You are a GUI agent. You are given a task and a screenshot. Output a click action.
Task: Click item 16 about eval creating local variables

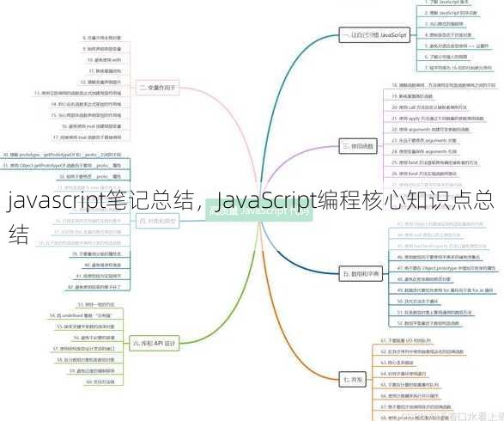pos(92,126)
